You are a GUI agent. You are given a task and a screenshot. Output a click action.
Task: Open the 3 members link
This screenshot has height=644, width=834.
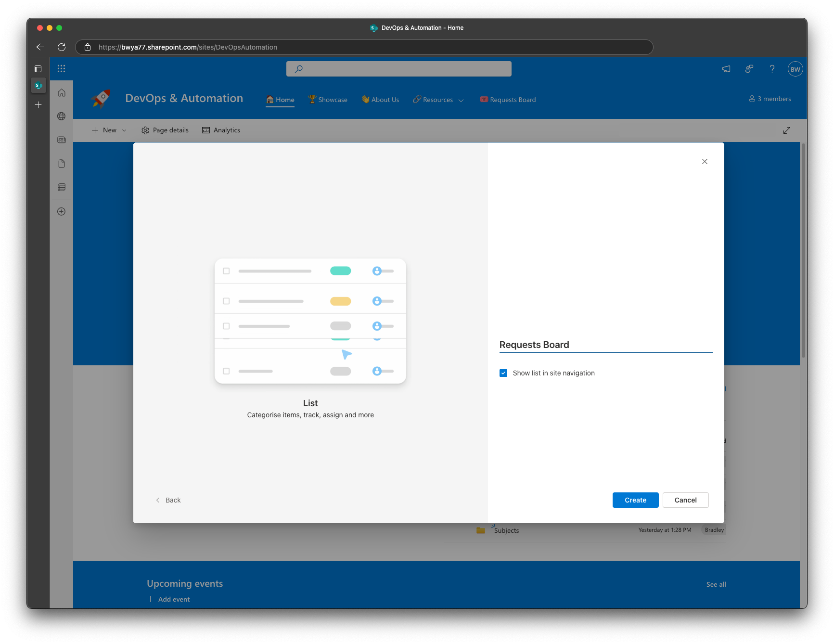pyautogui.click(x=770, y=99)
